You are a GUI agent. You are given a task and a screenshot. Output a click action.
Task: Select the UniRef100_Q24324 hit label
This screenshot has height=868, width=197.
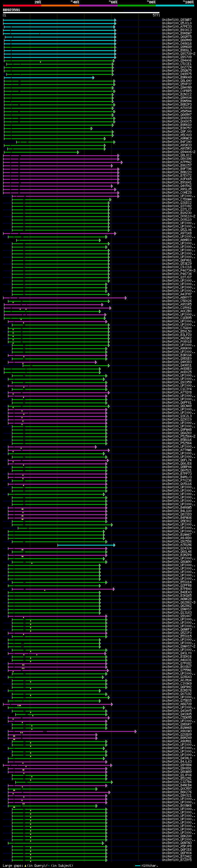[177, 548]
